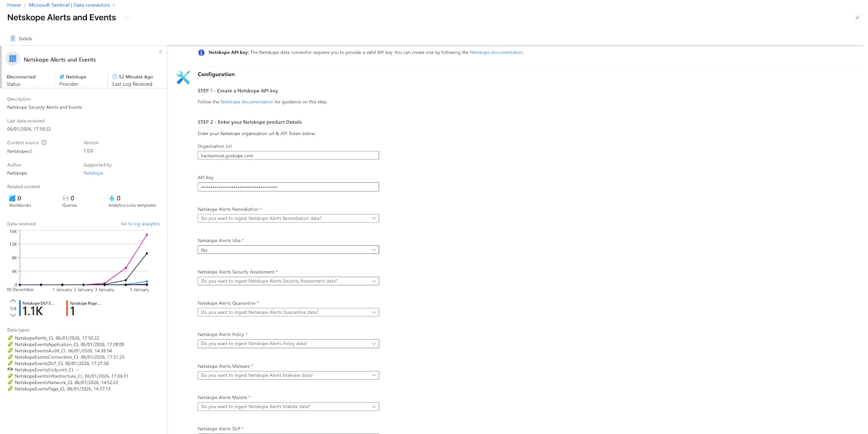
Task: Click Netskope Supported by link
Action: (93, 173)
